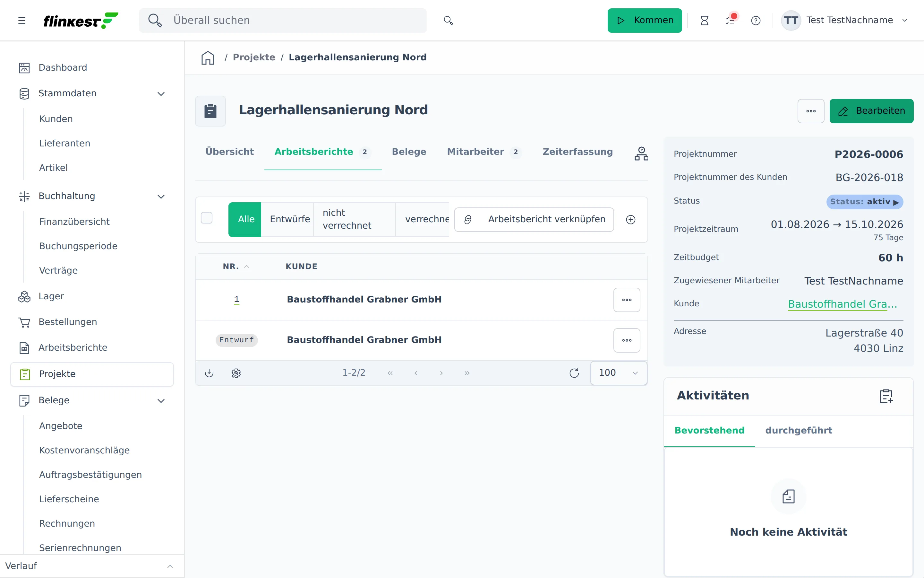Open Rechnungen under Belege
Viewport: 924px width, 578px height.
click(67, 524)
